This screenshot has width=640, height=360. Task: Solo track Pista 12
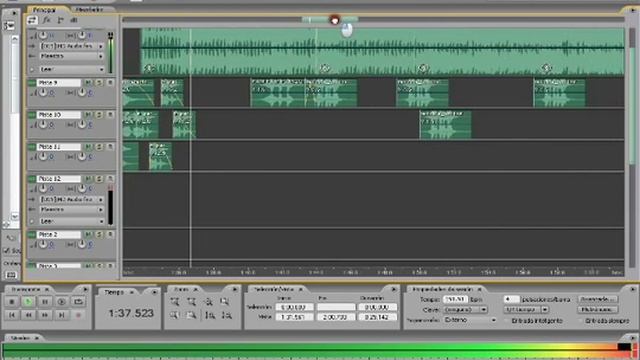[x=99, y=179]
